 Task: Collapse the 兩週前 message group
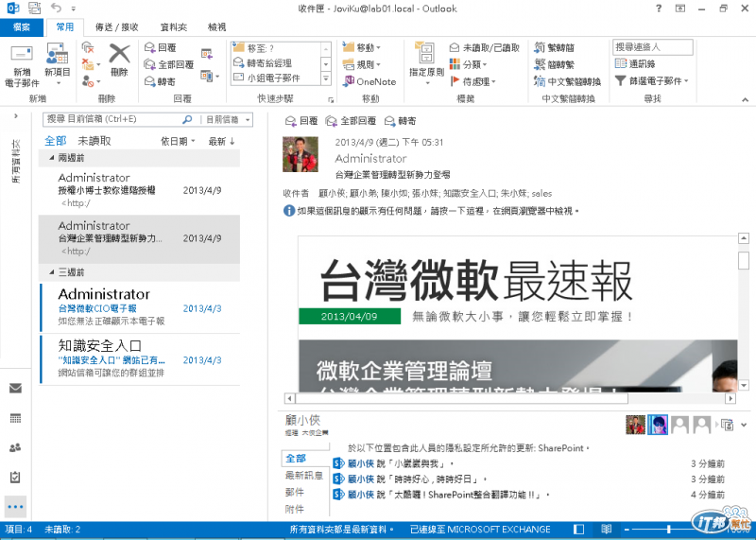(x=52, y=158)
